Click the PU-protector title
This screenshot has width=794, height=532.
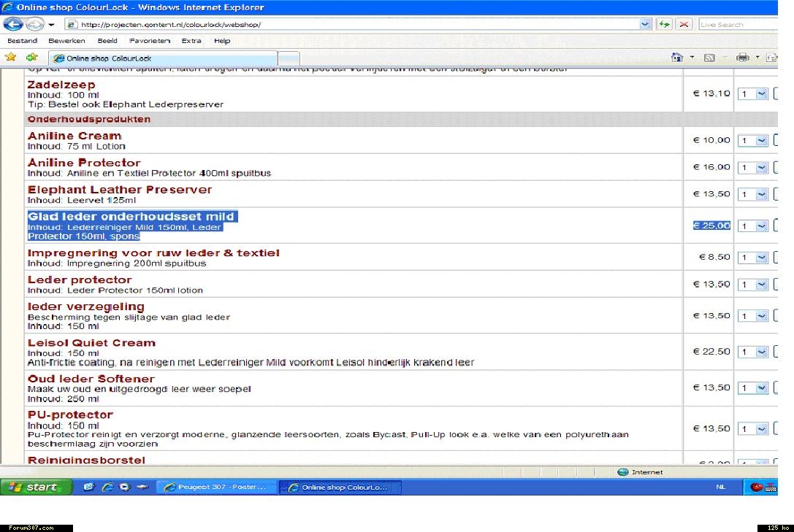[x=70, y=415]
